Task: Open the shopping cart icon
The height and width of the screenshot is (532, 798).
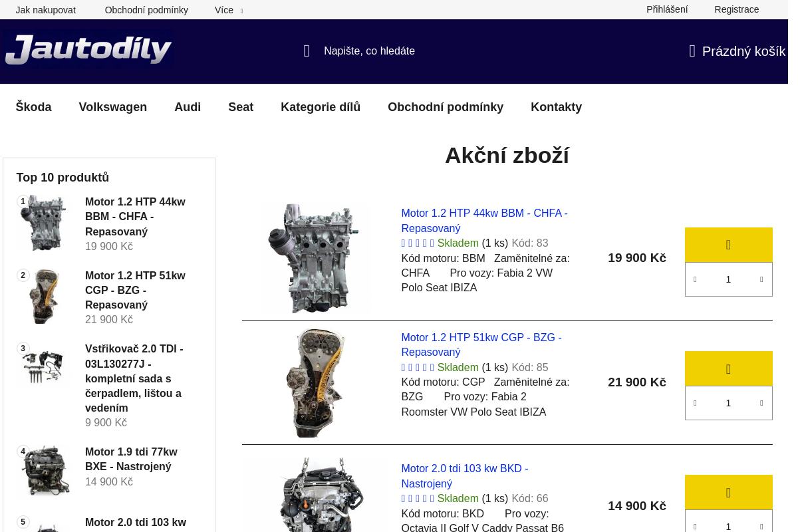Action: coord(692,51)
